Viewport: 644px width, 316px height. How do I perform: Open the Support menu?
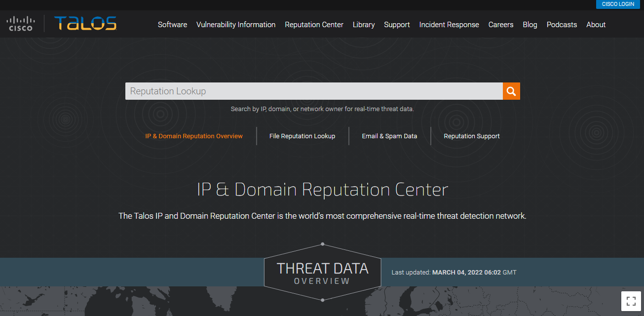397,24
